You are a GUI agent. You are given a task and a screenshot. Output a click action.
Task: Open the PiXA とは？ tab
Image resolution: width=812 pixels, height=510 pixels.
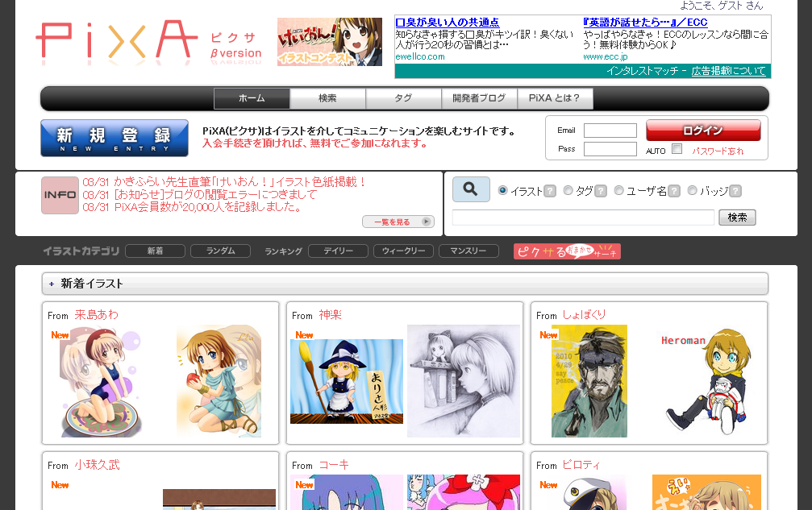555,98
